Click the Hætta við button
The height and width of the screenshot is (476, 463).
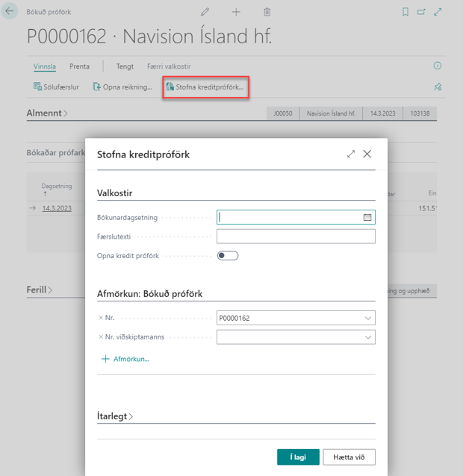tap(350, 457)
